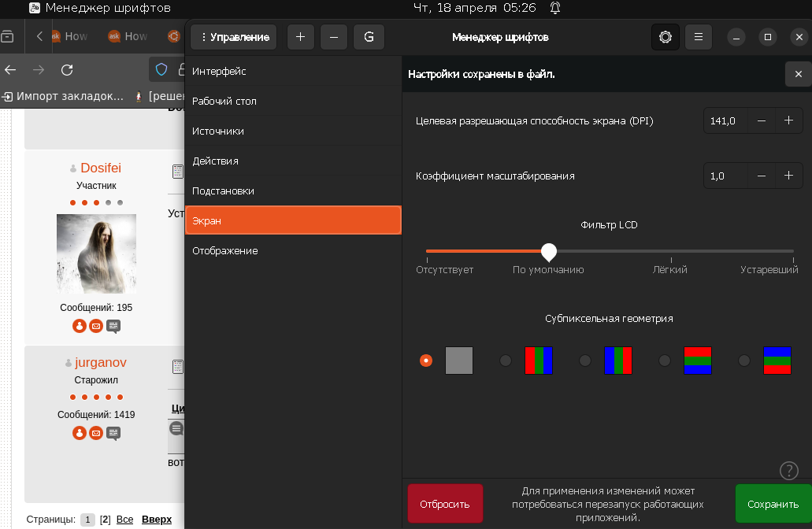Click the scaling factor field 1,0

point(725,176)
